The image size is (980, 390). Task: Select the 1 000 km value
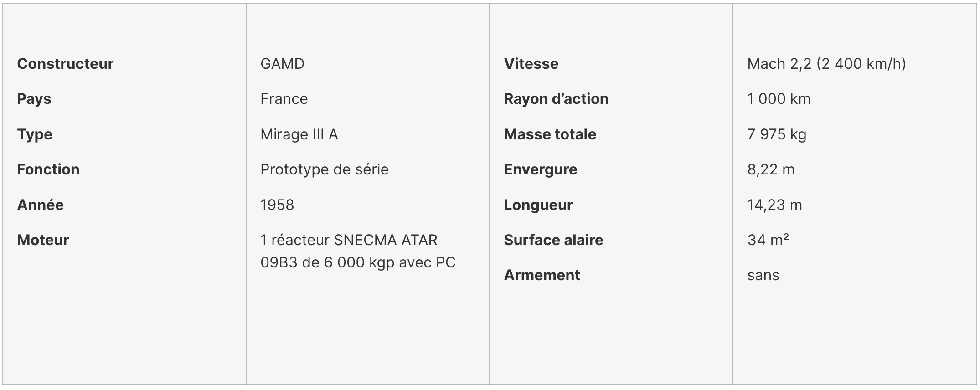click(x=779, y=99)
